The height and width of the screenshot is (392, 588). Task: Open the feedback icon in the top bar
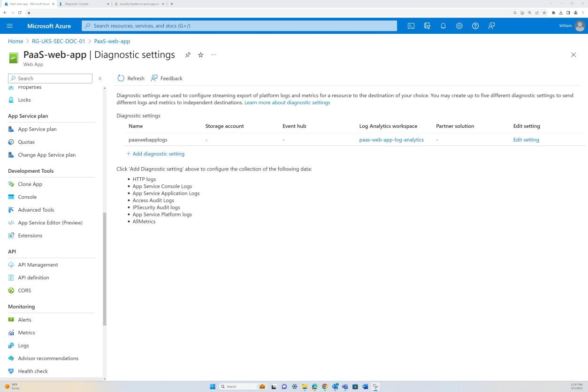coord(491,26)
